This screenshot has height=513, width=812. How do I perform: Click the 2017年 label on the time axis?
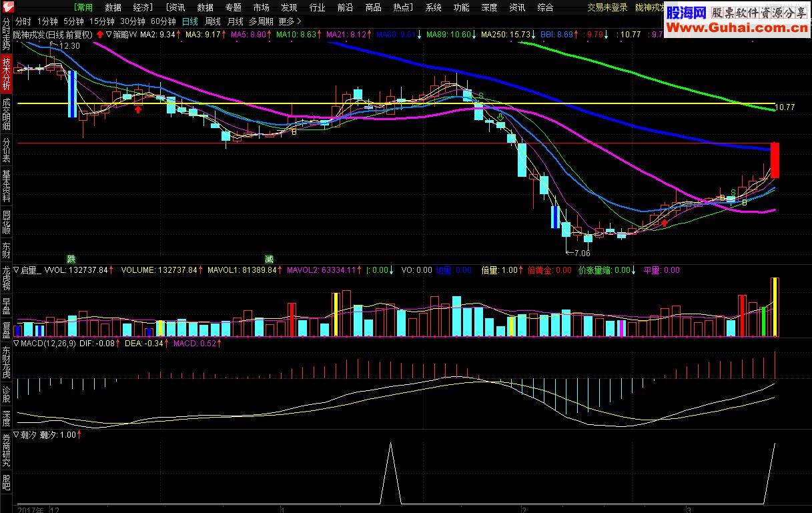pos(31,510)
